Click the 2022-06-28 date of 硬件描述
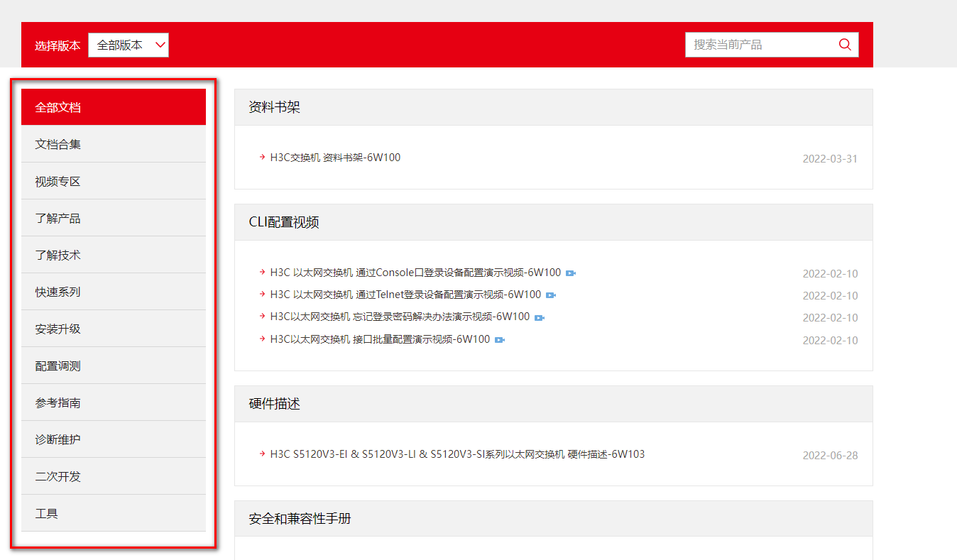 tap(830, 456)
